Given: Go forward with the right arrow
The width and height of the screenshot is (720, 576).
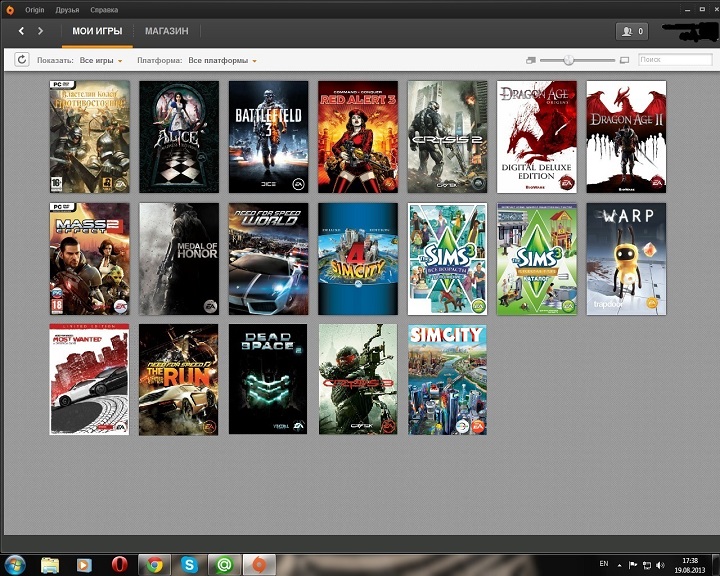Looking at the screenshot, I should point(40,31).
